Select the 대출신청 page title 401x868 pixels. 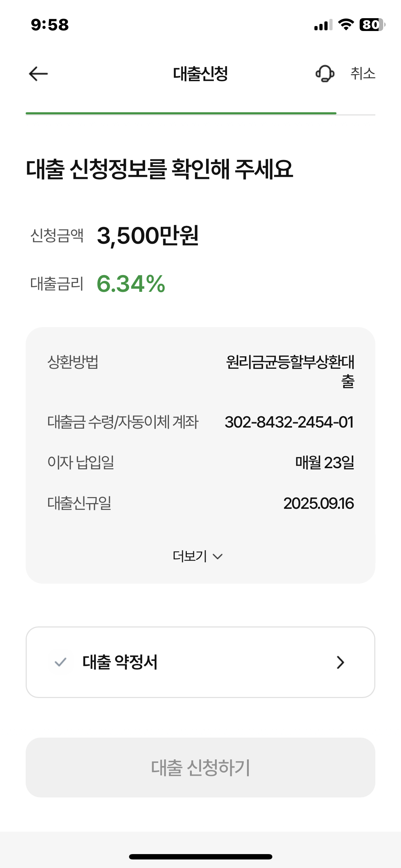[x=200, y=74]
